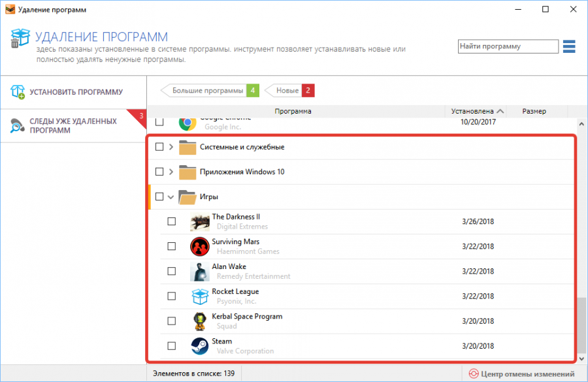Check the Steam checkbox
This screenshot has width=588, height=382.
click(x=171, y=345)
